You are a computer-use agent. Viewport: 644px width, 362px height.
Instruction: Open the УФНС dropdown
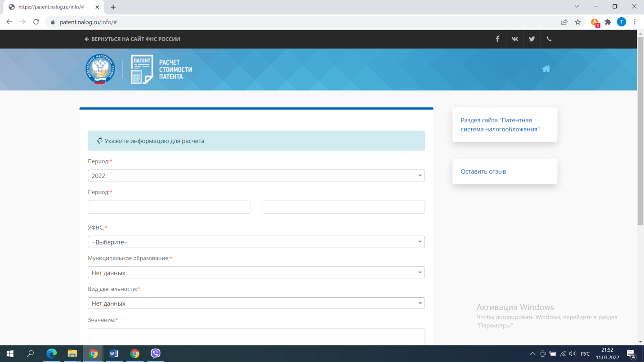click(256, 242)
